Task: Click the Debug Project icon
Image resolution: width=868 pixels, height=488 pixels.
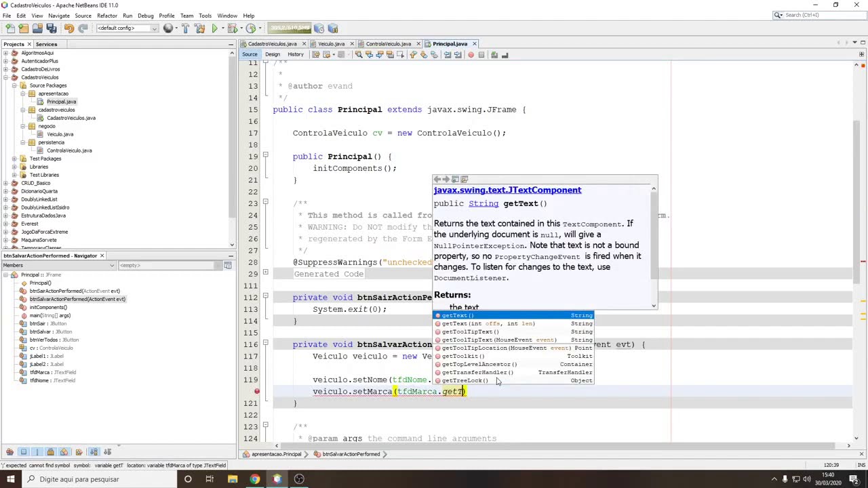Action: (x=232, y=28)
